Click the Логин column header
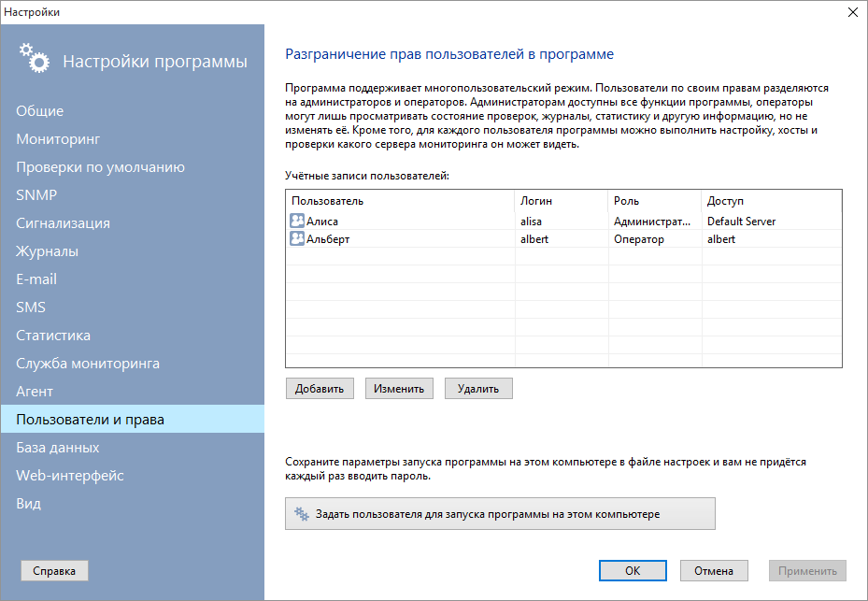The width and height of the screenshot is (868, 601). (x=562, y=201)
